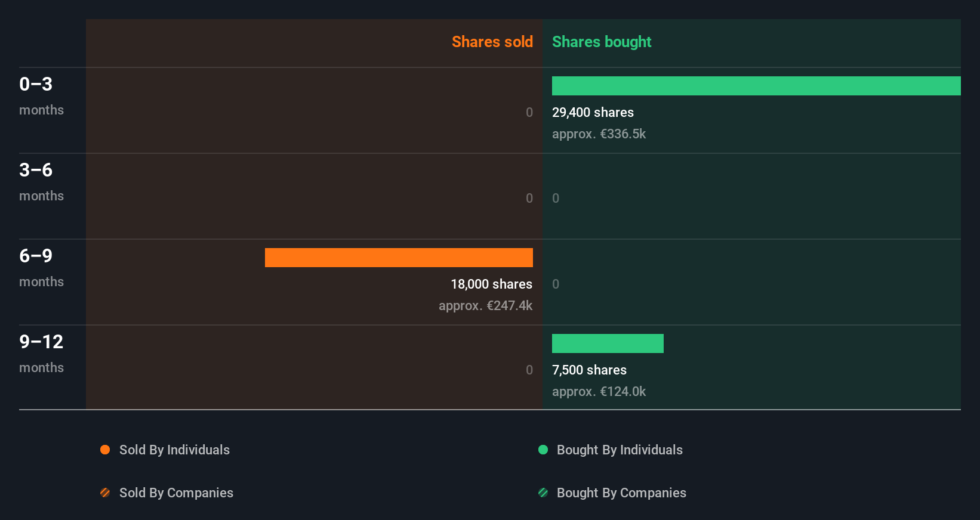Click the green Bought By Individuals legend dot
The height and width of the screenshot is (520, 980).
(543, 450)
